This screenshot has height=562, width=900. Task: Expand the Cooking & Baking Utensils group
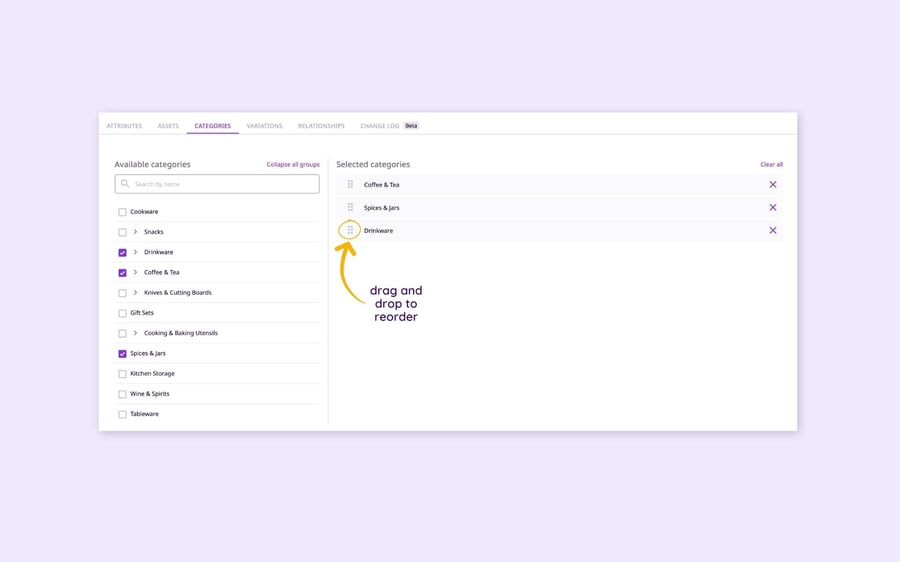click(135, 333)
